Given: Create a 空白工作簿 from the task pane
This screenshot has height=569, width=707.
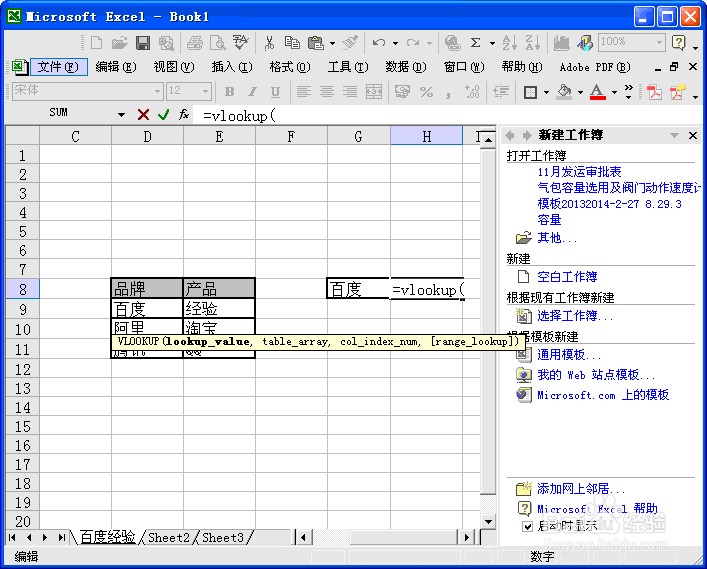Looking at the screenshot, I should pos(567,276).
